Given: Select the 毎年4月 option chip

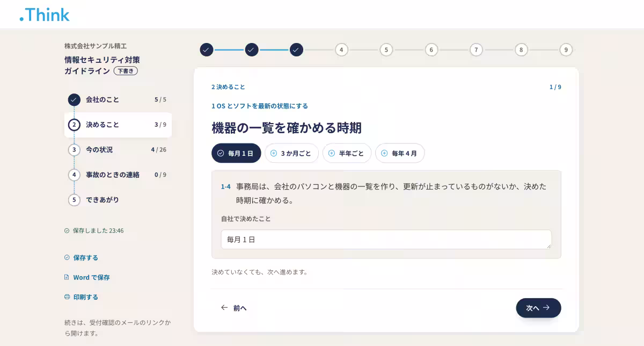Looking at the screenshot, I should tap(400, 153).
